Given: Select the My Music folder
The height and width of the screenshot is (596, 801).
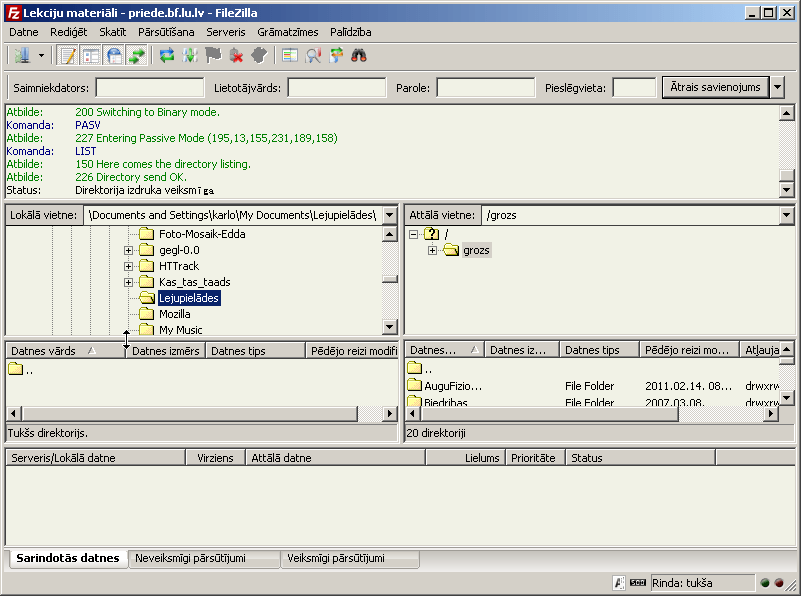Looking at the screenshot, I should (180, 330).
